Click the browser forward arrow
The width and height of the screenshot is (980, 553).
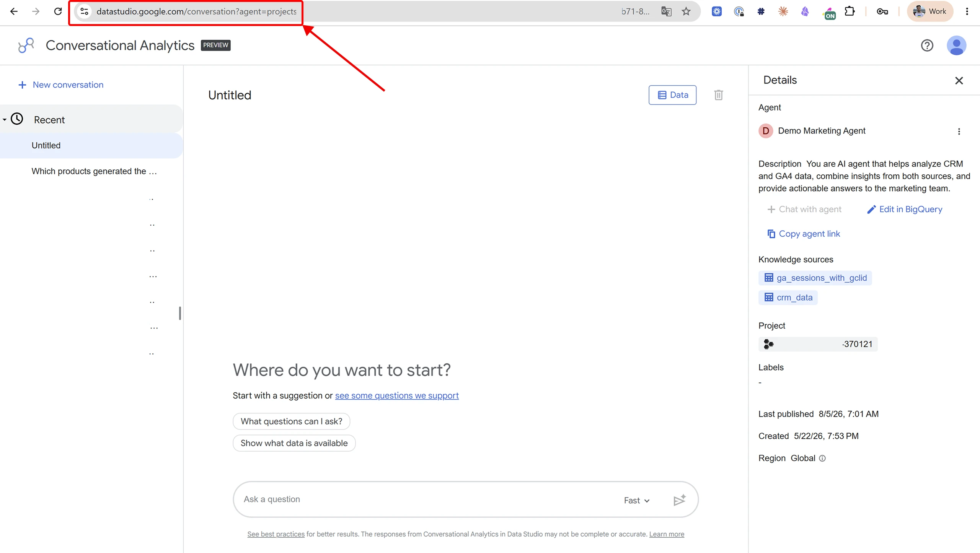(36, 11)
